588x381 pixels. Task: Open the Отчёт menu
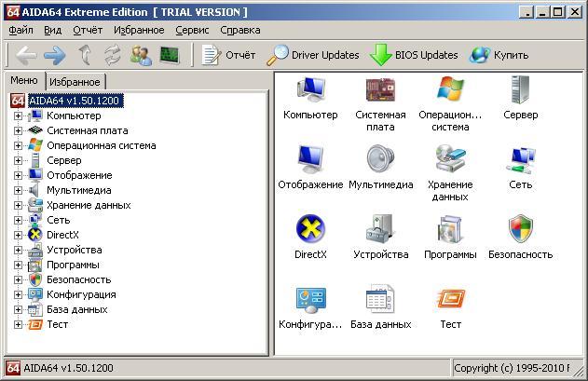[x=88, y=31]
